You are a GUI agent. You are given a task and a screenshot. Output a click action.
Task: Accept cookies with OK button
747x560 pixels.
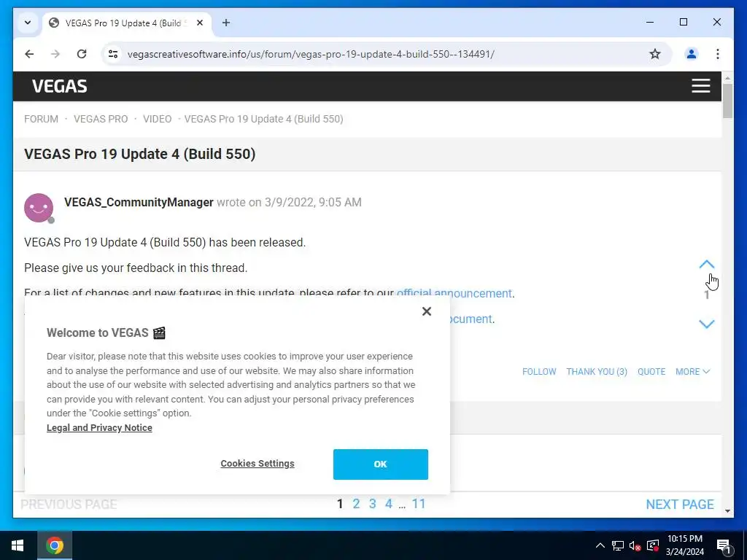point(381,464)
